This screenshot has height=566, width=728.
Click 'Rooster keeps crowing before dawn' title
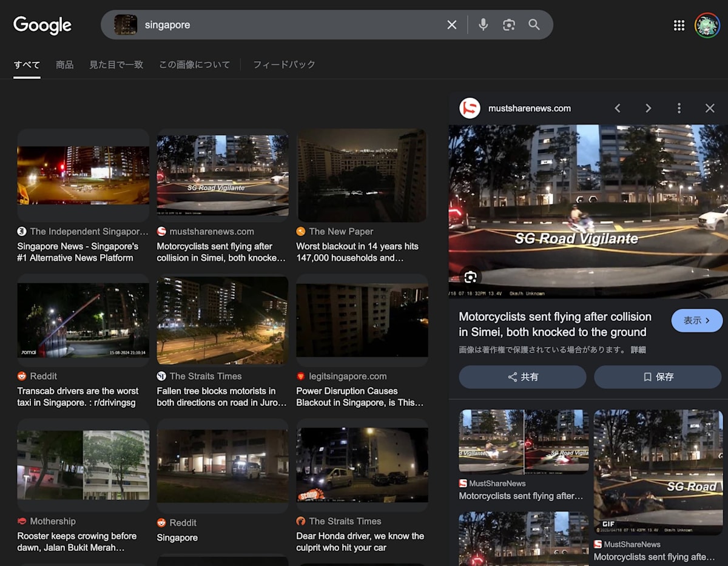coord(77,542)
